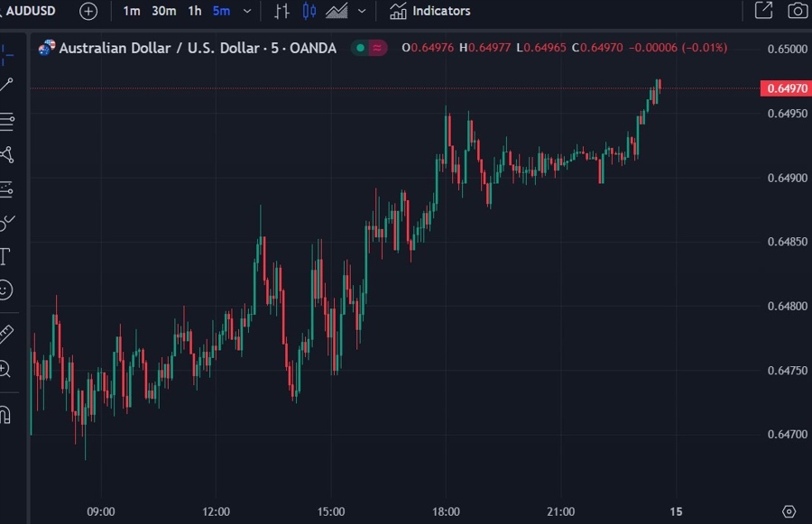This screenshot has width=812, height=524.
Task: Click the 0.64950 price scale label
Action: tap(787, 114)
